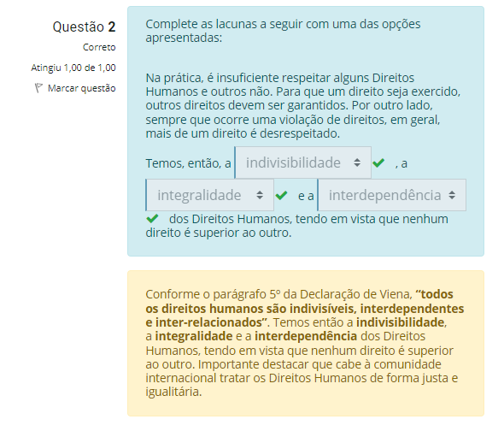Click the bold 'integralidade' word in feedback
This screenshot has height=425, width=504.
click(x=194, y=336)
